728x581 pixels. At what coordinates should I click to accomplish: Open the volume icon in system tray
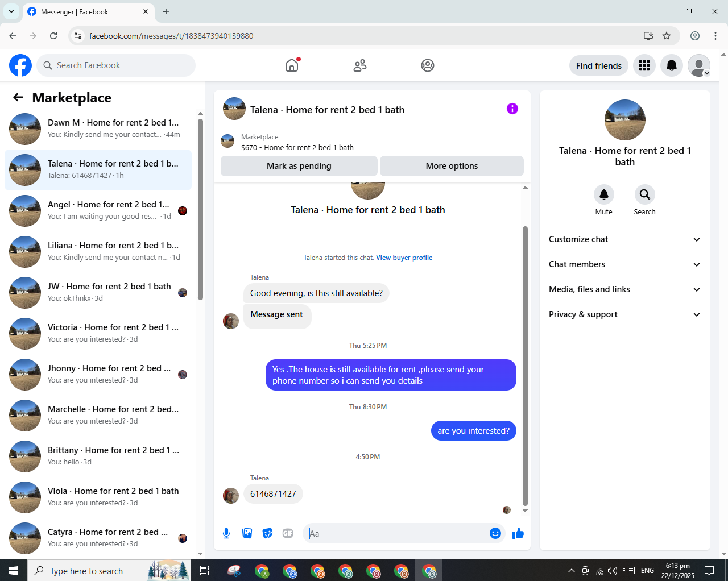click(x=613, y=571)
